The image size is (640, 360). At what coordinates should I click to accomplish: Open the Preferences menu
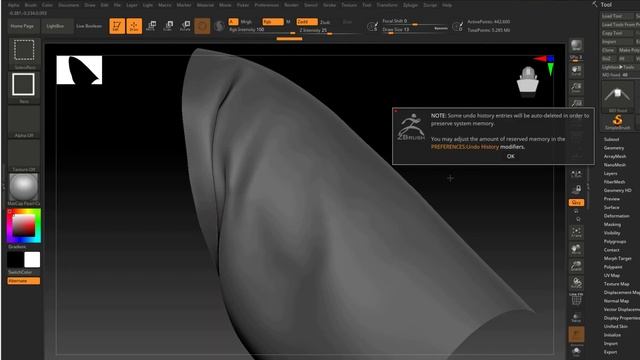267,5
